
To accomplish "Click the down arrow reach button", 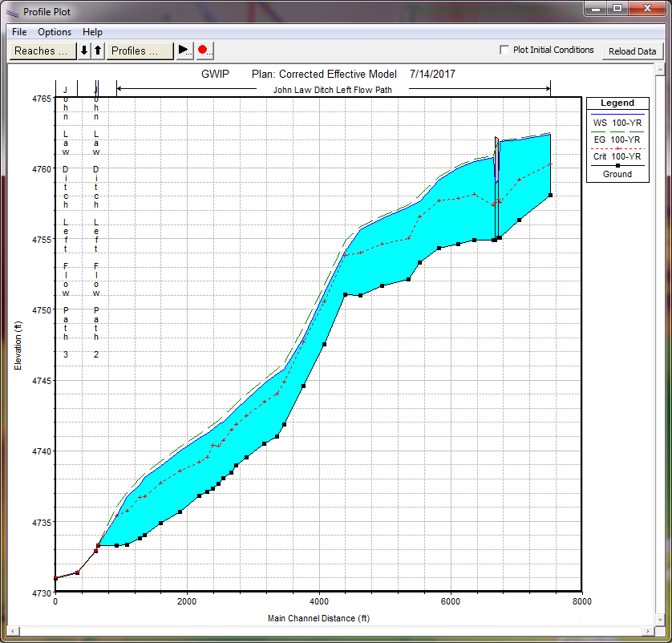I will coord(84,51).
